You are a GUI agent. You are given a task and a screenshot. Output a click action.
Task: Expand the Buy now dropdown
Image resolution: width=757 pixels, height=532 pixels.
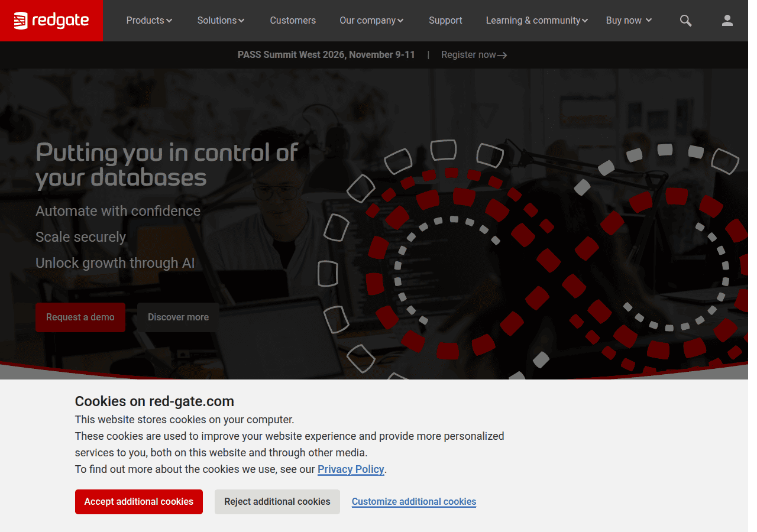pyautogui.click(x=629, y=20)
